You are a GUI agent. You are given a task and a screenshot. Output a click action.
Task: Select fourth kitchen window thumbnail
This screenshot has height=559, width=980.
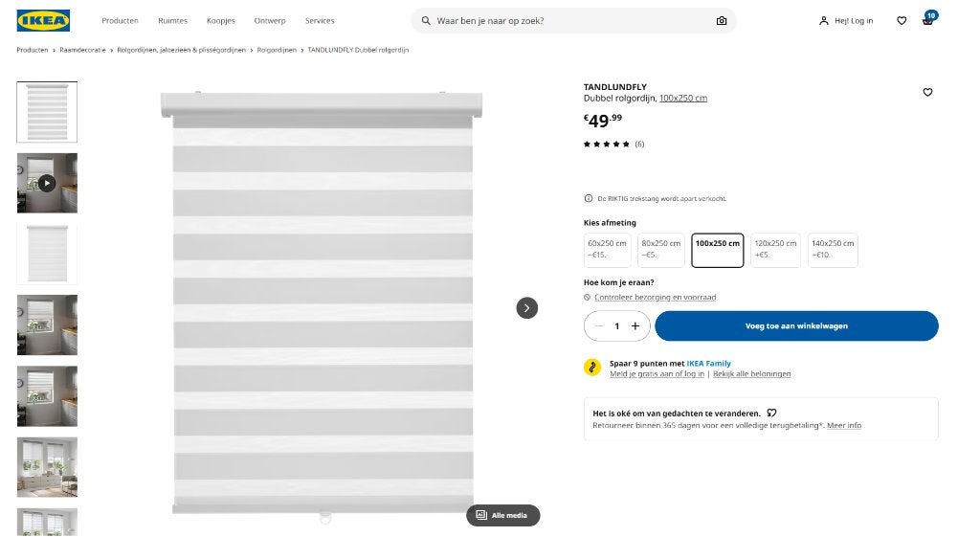pos(47,325)
